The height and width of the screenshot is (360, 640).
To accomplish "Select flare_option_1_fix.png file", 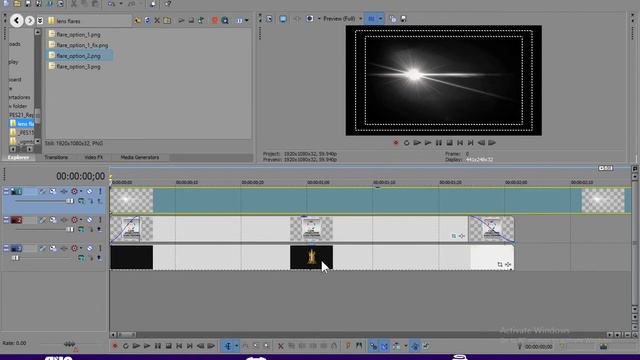I will pyautogui.click(x=78, y=45).
